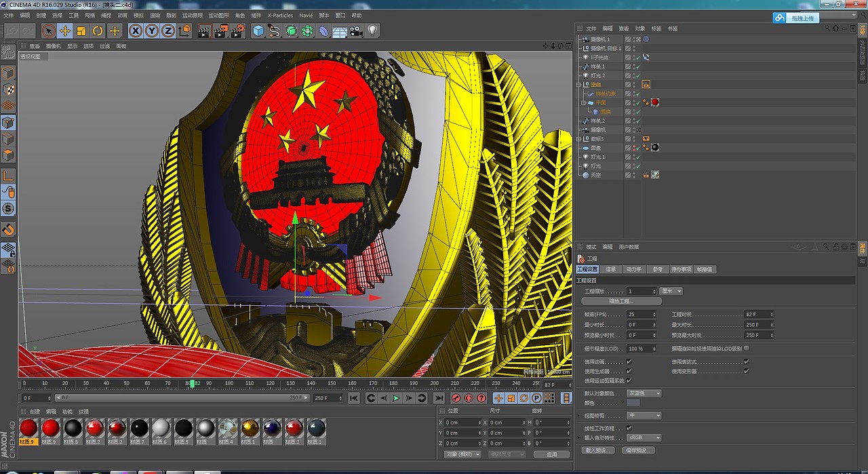This screenshot has height=474, width=868.
Task: Activate the Rotate tool
Action: (98, 31)
